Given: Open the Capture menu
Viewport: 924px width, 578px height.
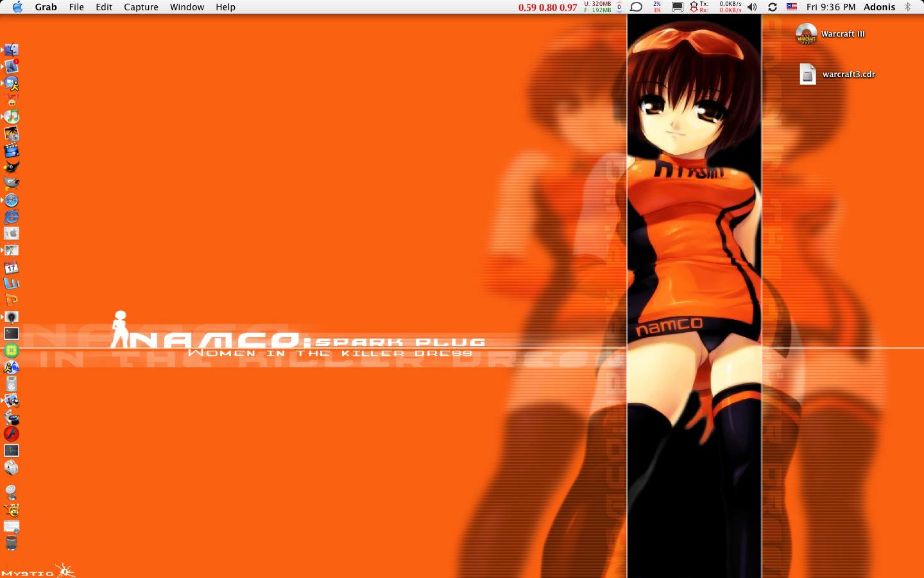Looking at the screenshot, I should (141, 7).
